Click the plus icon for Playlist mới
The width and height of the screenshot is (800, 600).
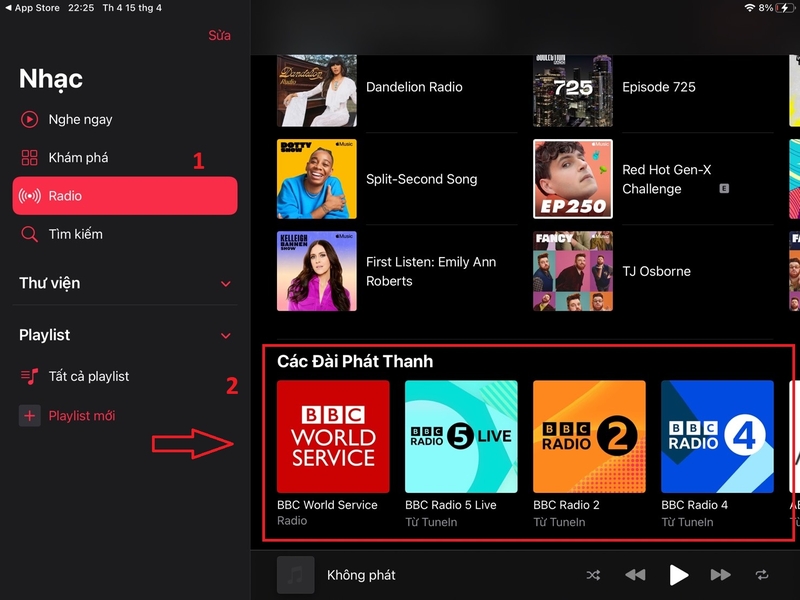[x=30, y=416]
